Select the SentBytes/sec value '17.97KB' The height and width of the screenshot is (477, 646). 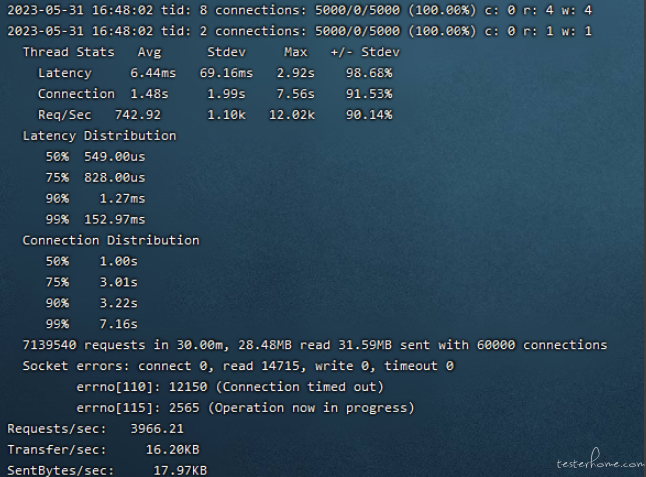(180, 470)
